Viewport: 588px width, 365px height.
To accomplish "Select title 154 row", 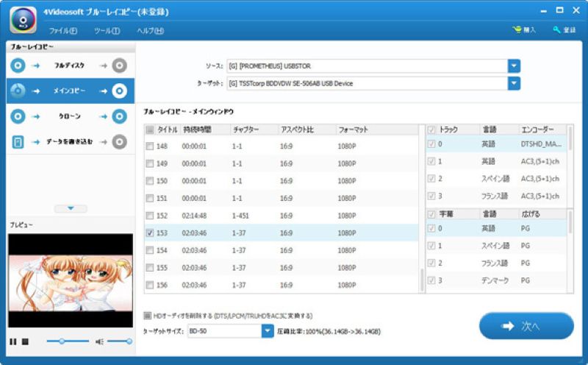I will 282,250.
